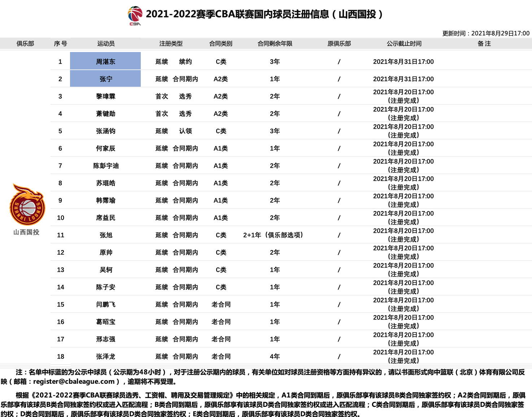Click the team name label 山西国投 under logo
The width and height of the screenshot is (532, 417).
tap(26, 232)
